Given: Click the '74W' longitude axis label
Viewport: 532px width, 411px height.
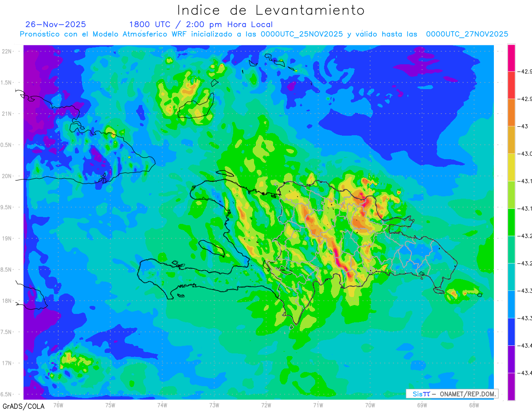Looking at the screenshot, I should pyautogui.click(x=162, y=405).
